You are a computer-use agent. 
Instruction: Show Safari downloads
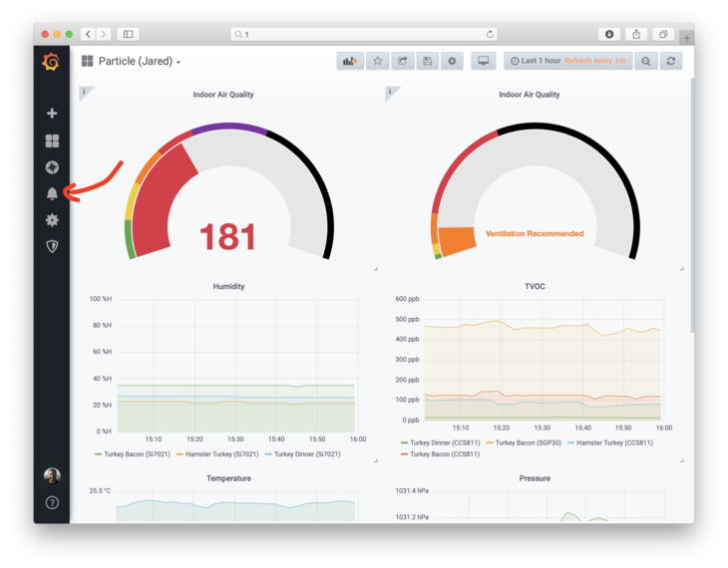pyautogui.click(x=609, y=34)
